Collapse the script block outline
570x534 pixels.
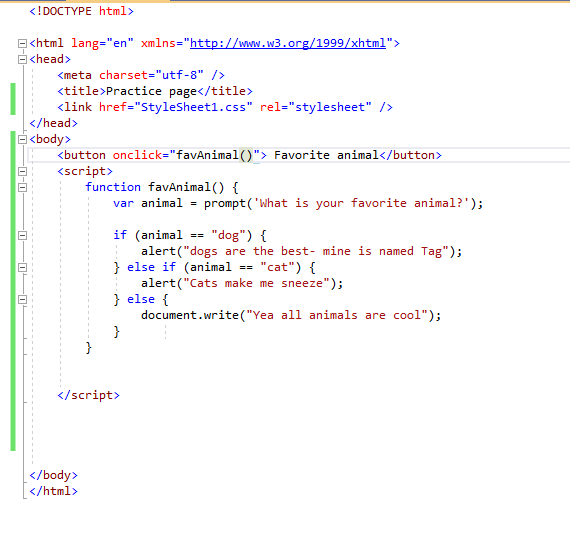tap(22, 171)
